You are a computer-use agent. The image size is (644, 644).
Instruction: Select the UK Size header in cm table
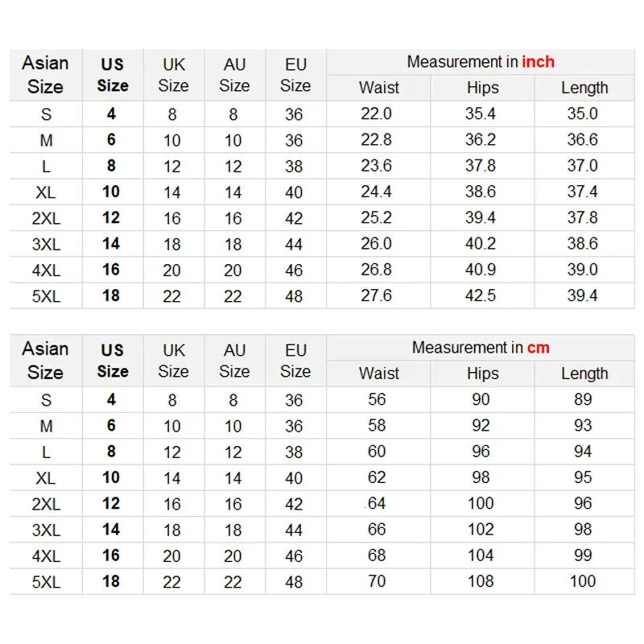click(173, 361)
